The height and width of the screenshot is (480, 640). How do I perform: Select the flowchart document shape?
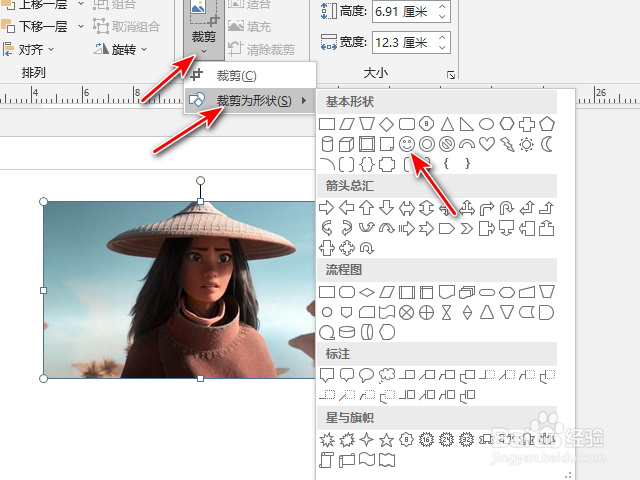(447, 292)
